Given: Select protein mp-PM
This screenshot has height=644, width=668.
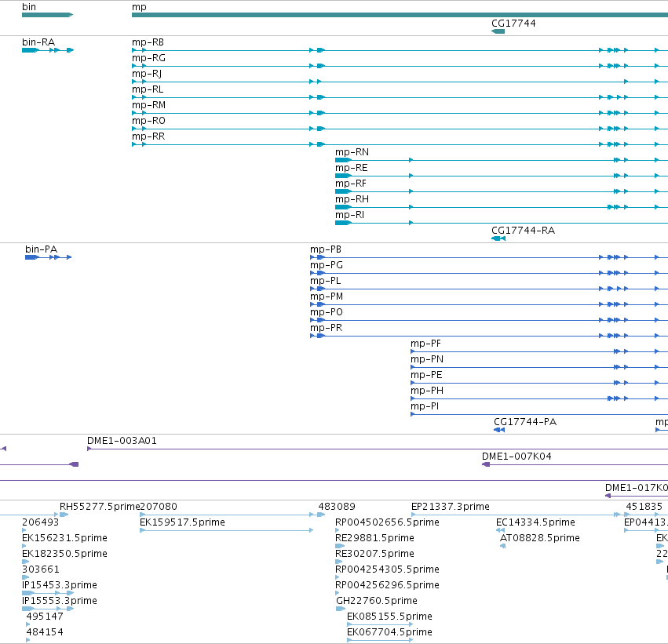Looking at the screenshot, I should 489,305.
